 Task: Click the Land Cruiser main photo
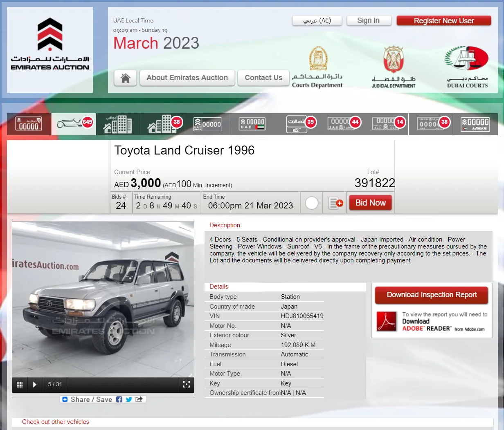click(x=103, y=299)
